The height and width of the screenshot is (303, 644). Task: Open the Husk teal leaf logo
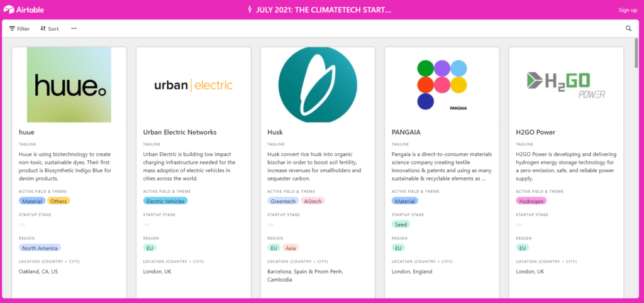tap(318, 85)
